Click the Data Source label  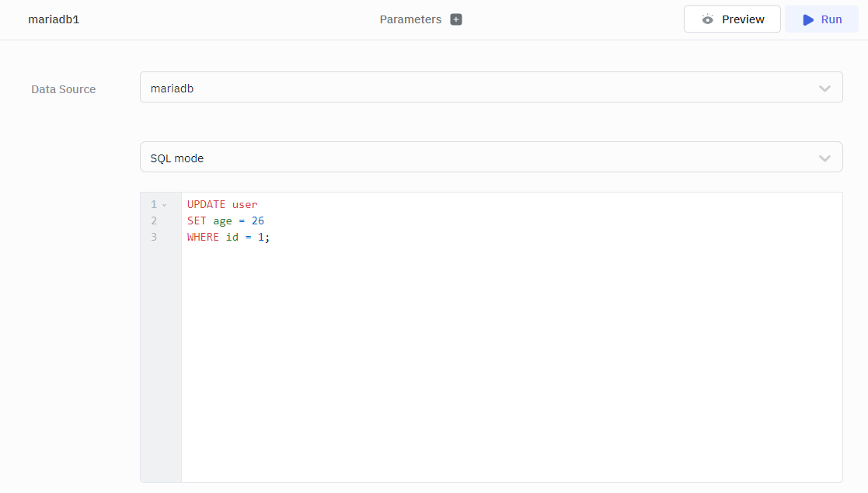pos(64,89)
